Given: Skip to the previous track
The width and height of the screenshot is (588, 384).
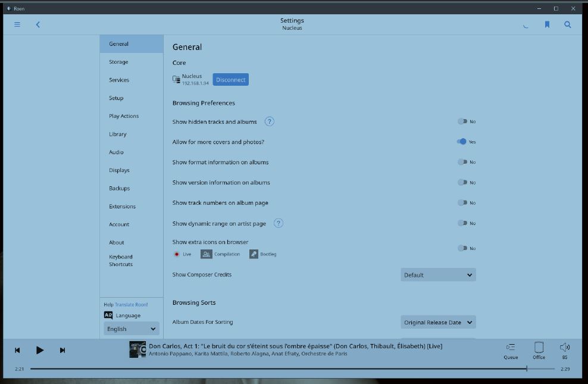Looking at the screenshot, I should coord(17,350).
